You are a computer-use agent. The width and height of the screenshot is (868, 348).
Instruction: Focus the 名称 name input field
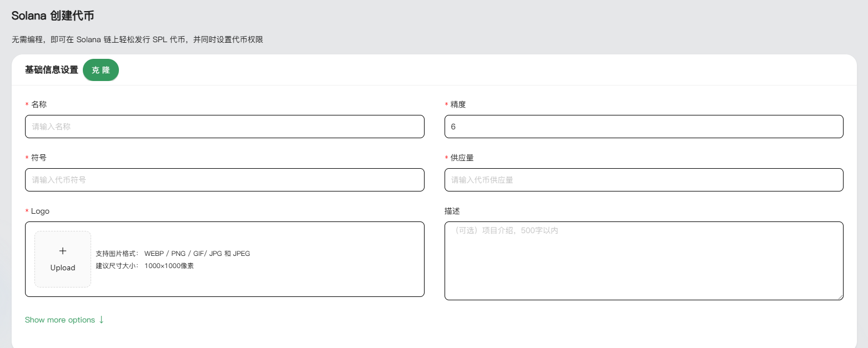click(225, 127)
